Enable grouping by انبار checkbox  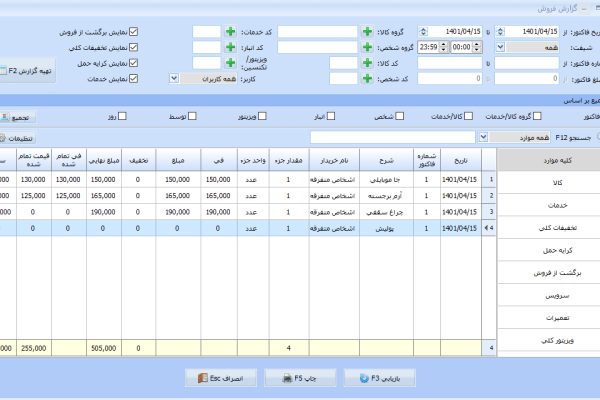[x=331, y=116]
